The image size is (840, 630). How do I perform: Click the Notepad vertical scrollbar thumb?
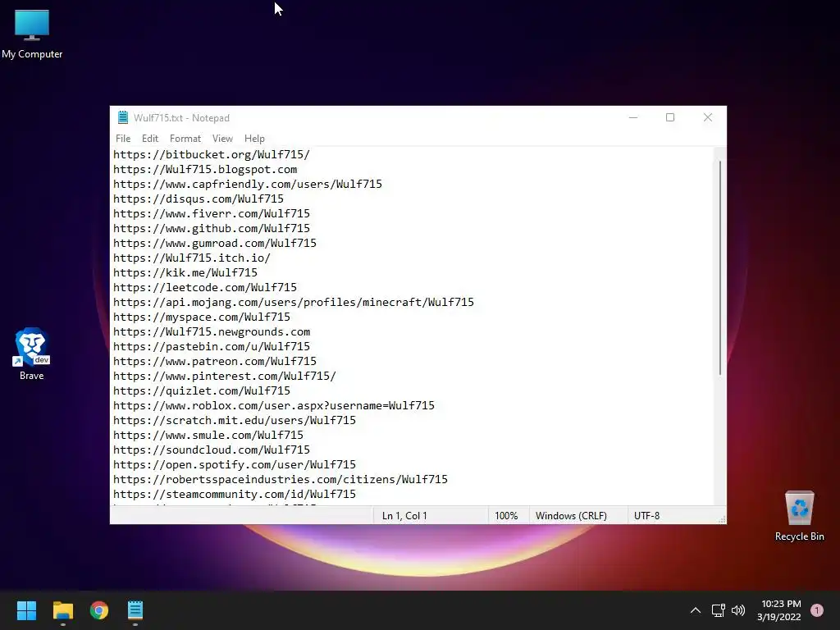pyautogui.click(x=720, y=268)
